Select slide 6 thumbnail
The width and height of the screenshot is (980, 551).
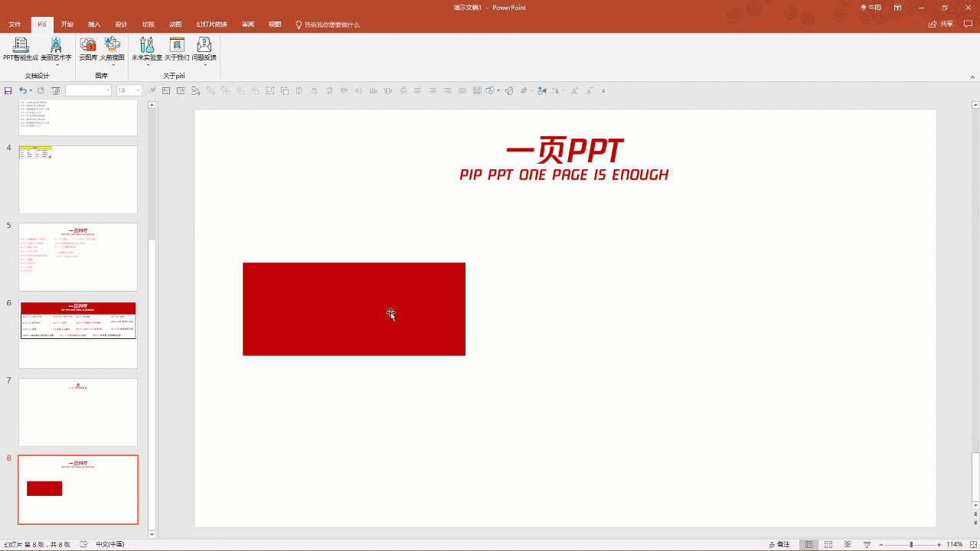pyautogui.click(x=78, y=334)
